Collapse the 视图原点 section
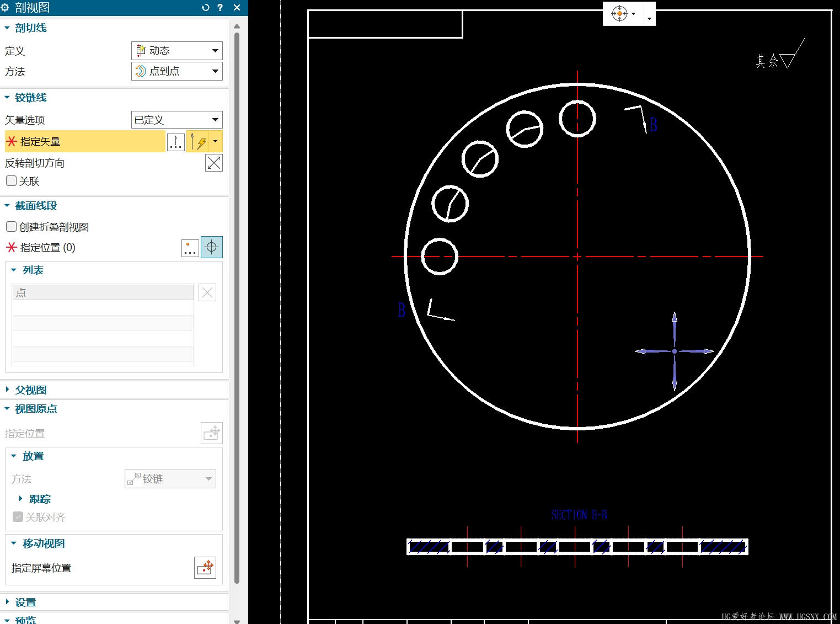 point(7,409)
